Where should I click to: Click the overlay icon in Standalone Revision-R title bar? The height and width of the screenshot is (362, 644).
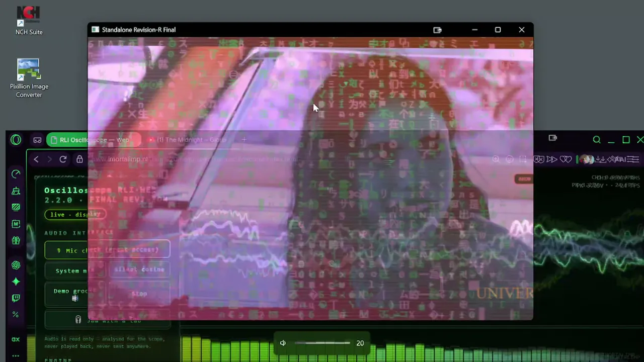pyautogui.click(x=437, y=30)
